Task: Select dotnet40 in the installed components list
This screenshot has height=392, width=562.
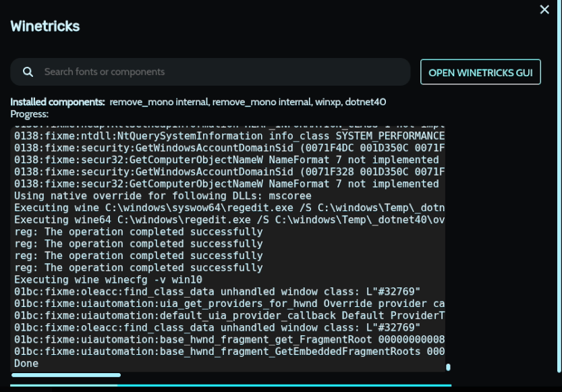Action: 366,102
